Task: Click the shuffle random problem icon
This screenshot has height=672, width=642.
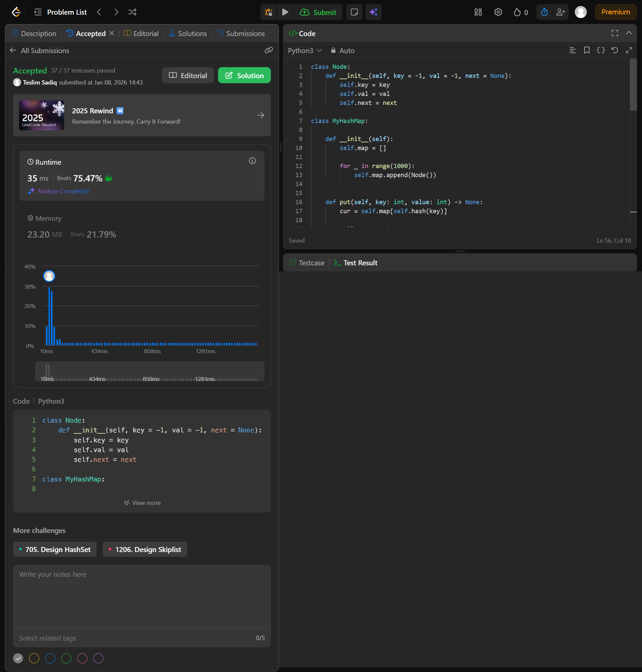Action: click(132, 12)
